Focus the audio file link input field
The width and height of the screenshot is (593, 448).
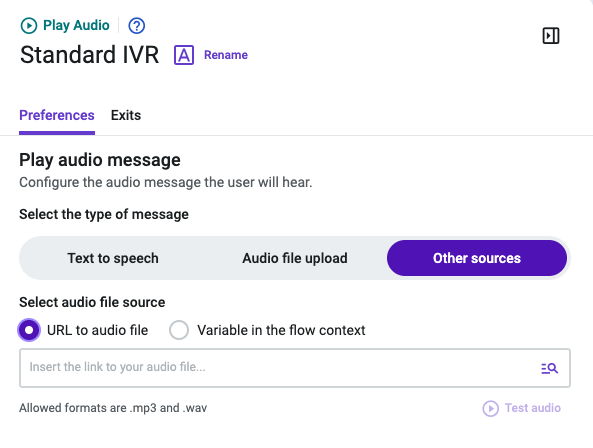295,368
